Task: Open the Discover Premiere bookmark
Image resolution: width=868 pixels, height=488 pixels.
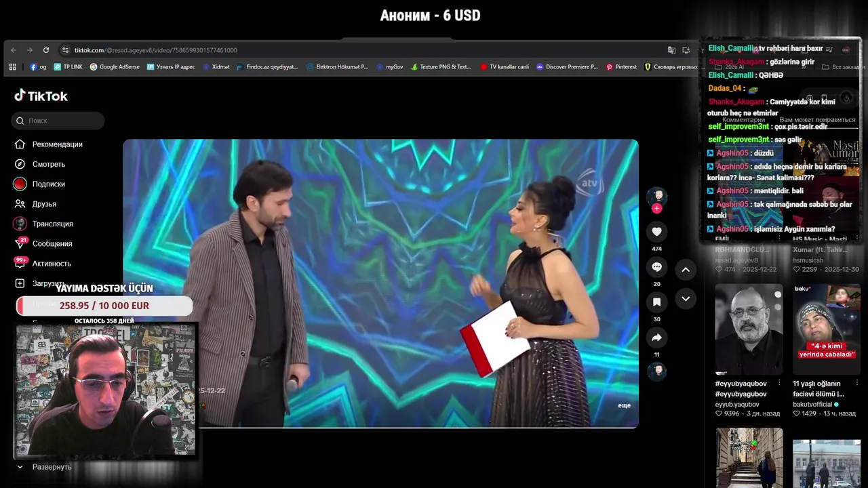Action: [x=567, y=67]
